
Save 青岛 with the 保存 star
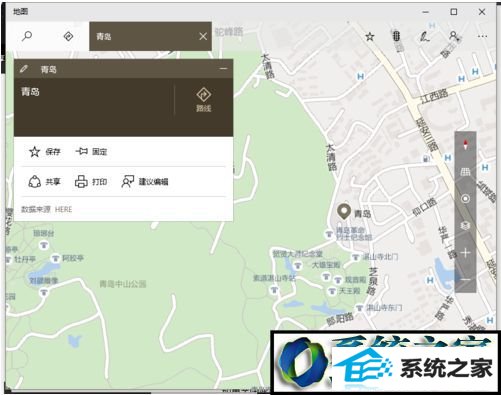point(44,152)
